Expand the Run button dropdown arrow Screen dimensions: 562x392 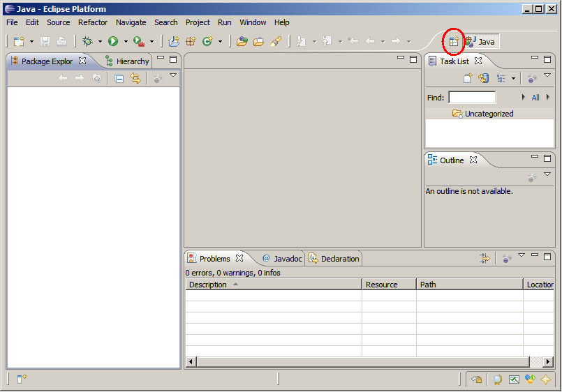(x=126, y=42)
